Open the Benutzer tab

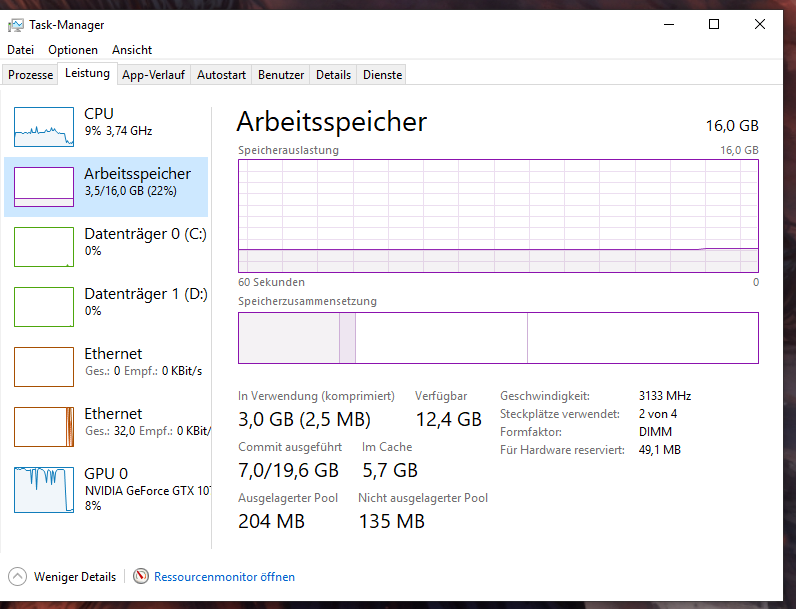(281, 75)
